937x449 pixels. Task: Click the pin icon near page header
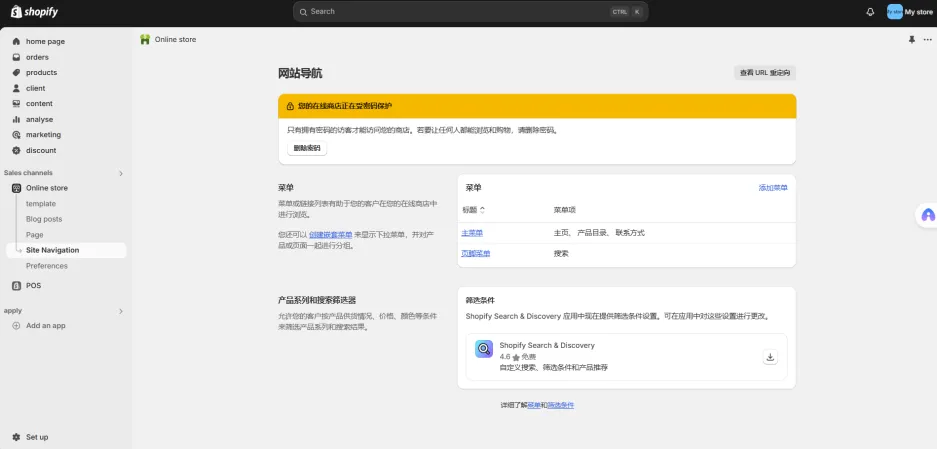click(x=911, y=40)
